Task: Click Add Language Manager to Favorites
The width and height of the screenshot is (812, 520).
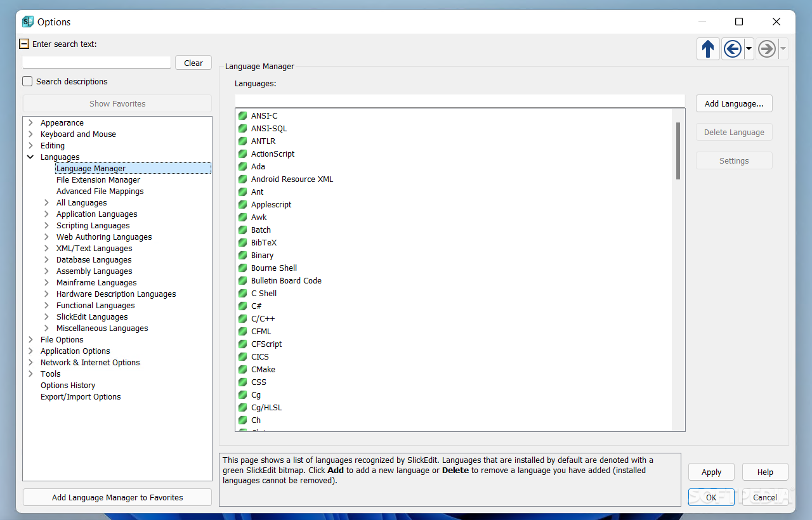Action: 117,498
